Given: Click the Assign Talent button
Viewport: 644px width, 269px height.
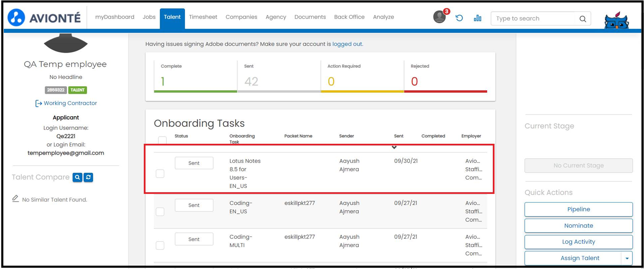Looking at the screenshot, I should 573,259.
